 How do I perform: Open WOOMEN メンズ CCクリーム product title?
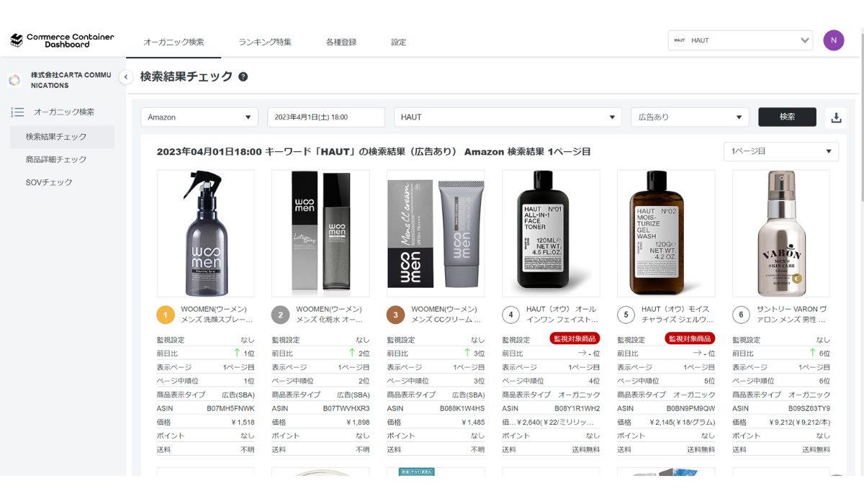[x=446, y=315]
